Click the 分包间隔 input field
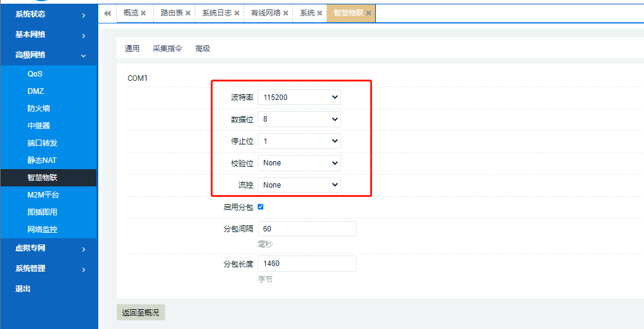The width and height of the screenshot is (644, 329). click(307, 229)
